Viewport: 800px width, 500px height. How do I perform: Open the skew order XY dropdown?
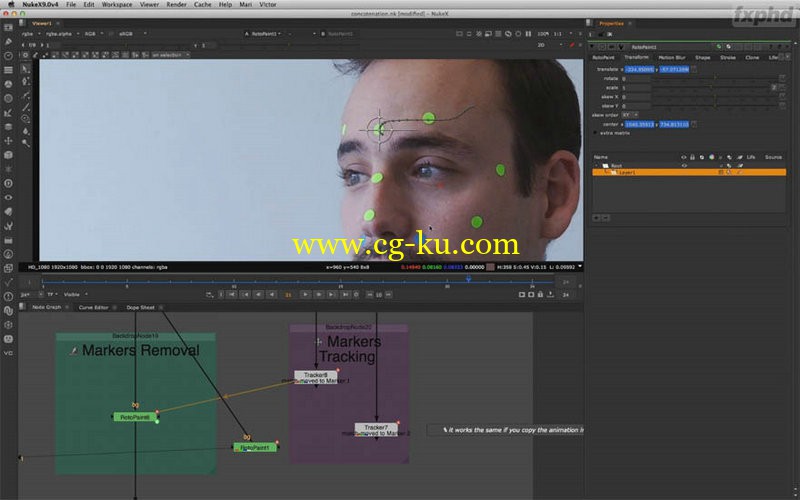(630, 115)
